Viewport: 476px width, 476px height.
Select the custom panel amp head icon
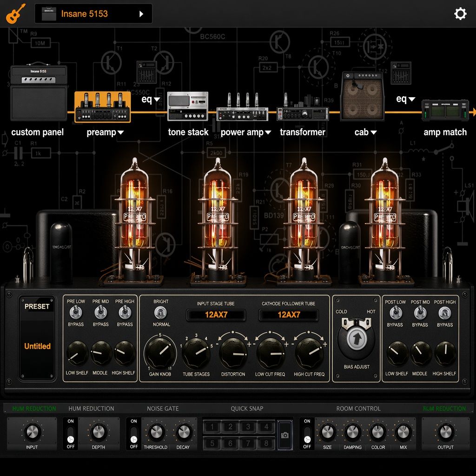click(39, 93)
